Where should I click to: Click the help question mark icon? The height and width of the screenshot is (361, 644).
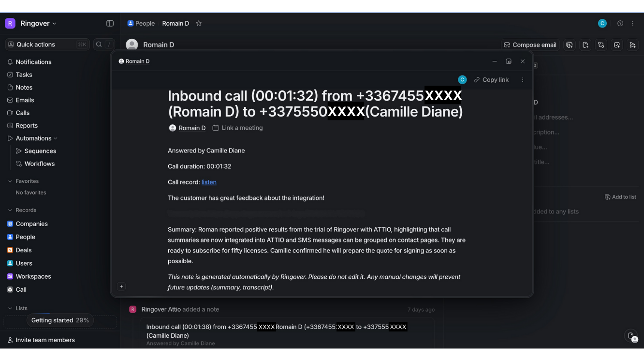[x=620, y=23]
